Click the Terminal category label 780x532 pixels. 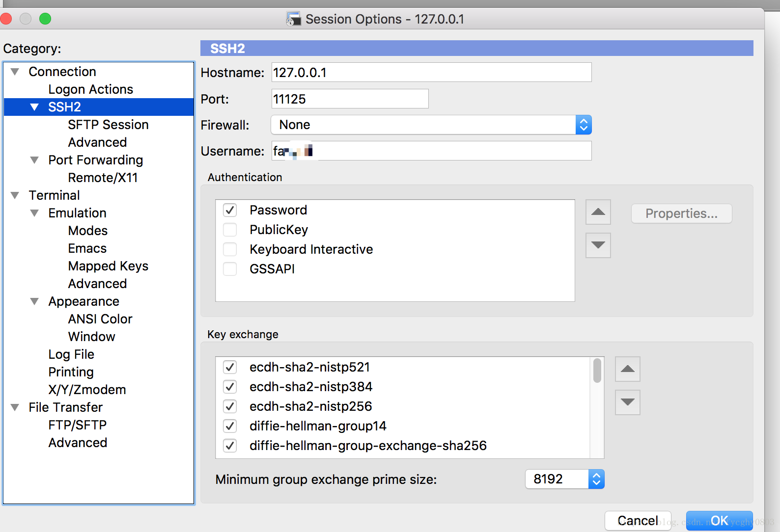pyautogui.click(x=55, y=195)
